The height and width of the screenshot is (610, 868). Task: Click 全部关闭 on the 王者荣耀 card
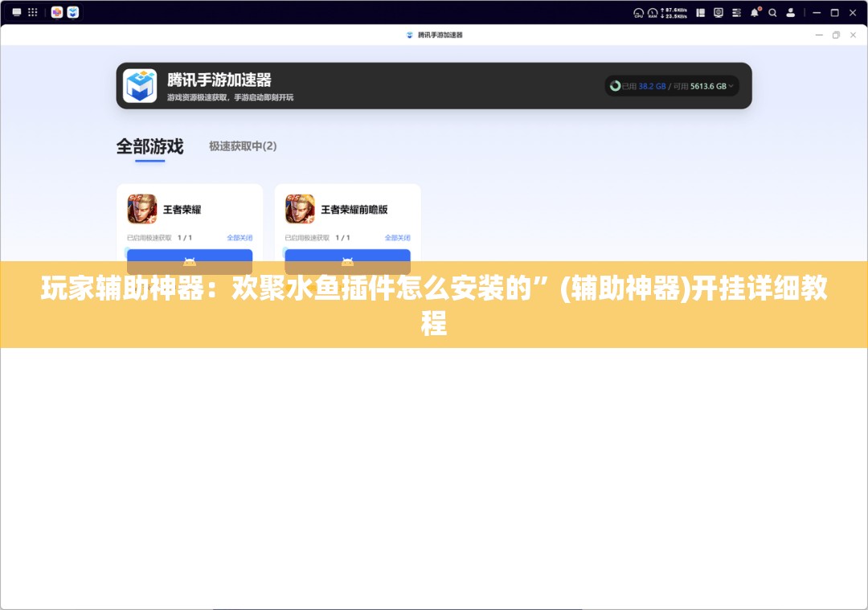click(x=240, y=237)
